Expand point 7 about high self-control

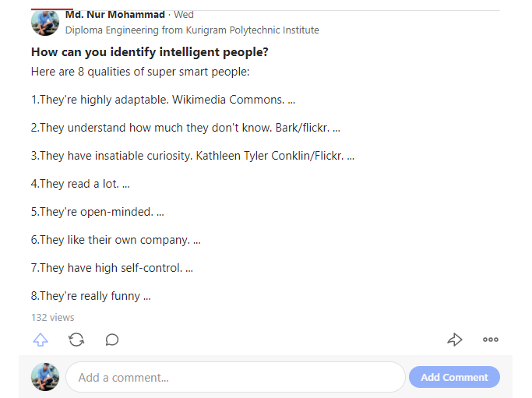[x=111, y=268]
